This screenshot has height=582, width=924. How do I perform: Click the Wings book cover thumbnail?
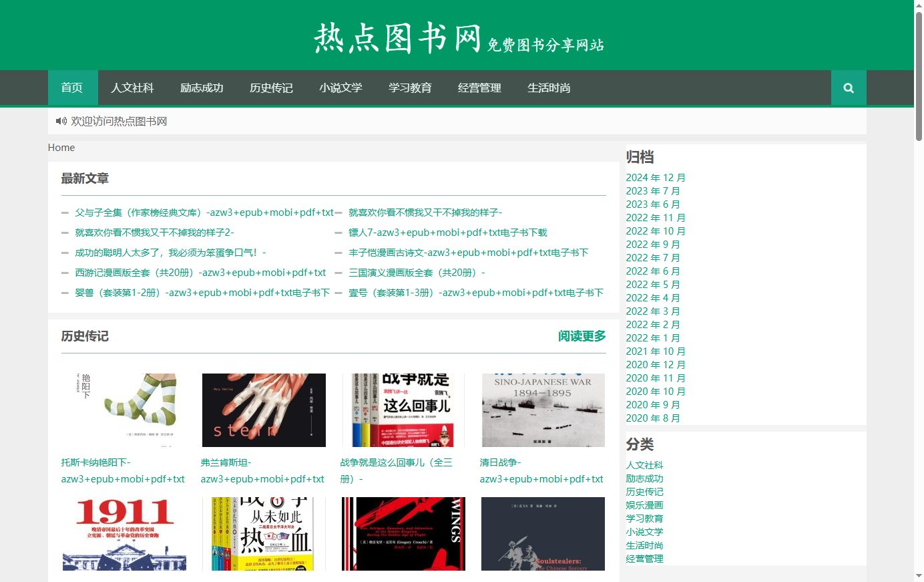click(x=403, y=534)
